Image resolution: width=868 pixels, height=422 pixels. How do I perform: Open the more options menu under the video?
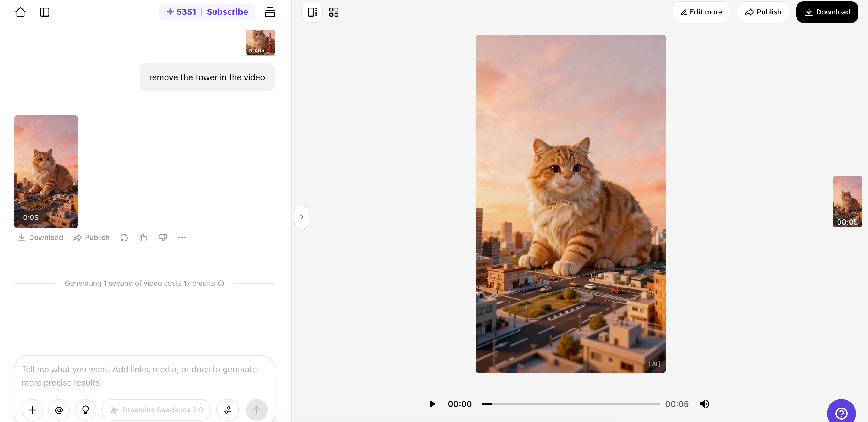pyautogui.click(x=182, y=237)
